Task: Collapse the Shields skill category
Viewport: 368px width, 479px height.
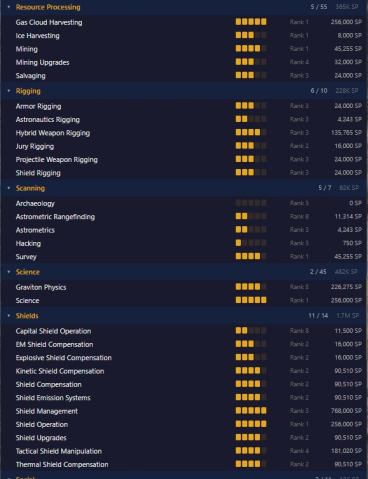Action: pos(9,316)
